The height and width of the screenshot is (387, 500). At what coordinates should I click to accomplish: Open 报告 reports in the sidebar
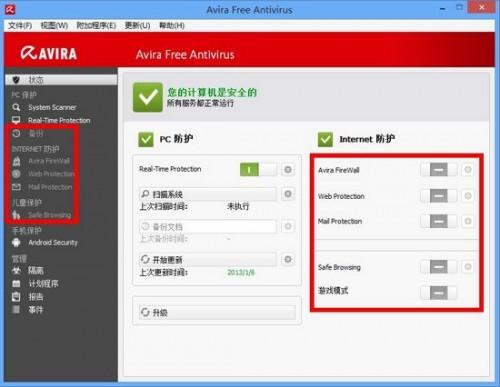[x=36, y=297]
